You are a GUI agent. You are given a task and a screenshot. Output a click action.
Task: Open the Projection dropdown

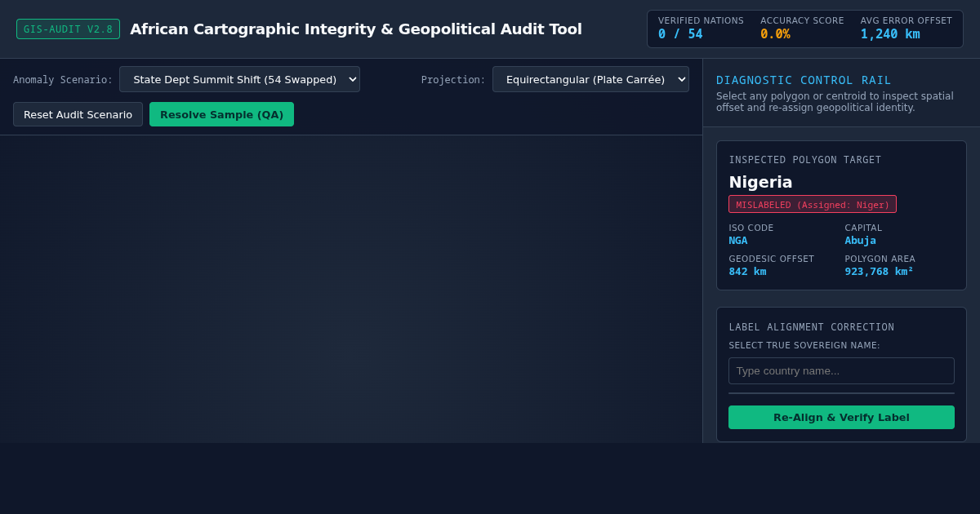[590, 79]
